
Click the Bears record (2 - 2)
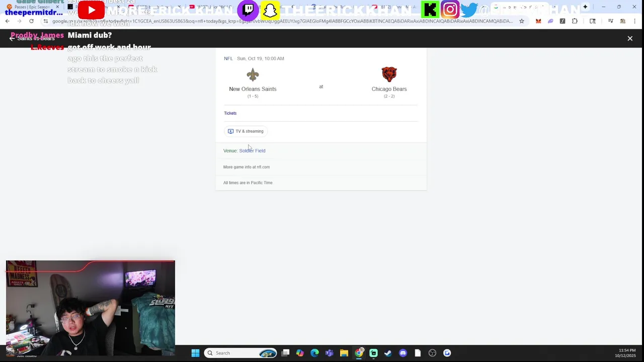(389, 96)
